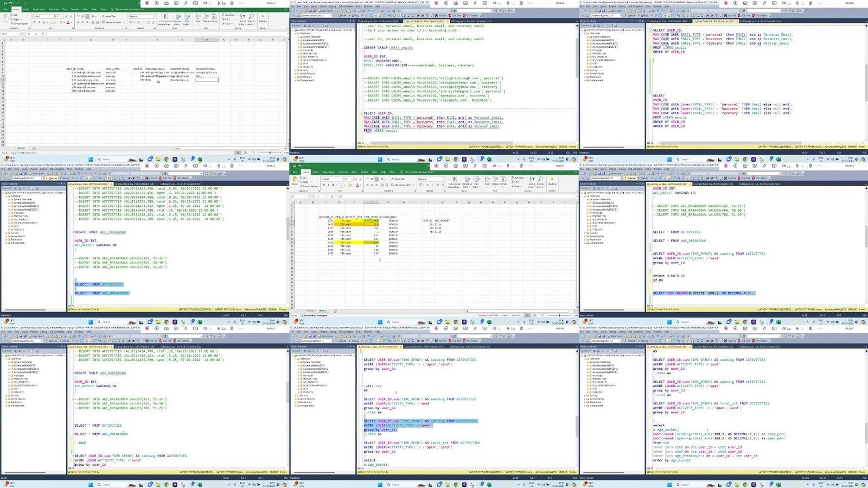Open the Tools menu in the CREATE TABLE USERS_emails frame
868x488 pixels.
pos(359,7)
